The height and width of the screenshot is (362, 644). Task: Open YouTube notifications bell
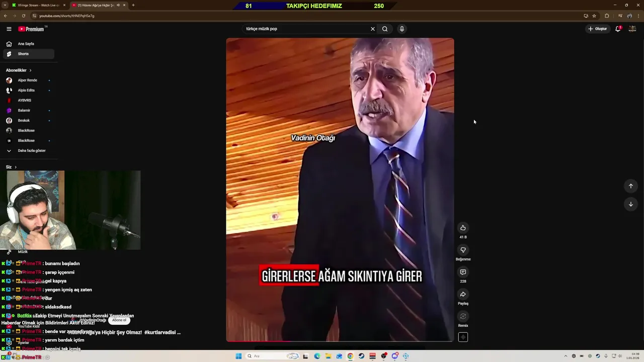pyautogui.click(x=618, y=29)
